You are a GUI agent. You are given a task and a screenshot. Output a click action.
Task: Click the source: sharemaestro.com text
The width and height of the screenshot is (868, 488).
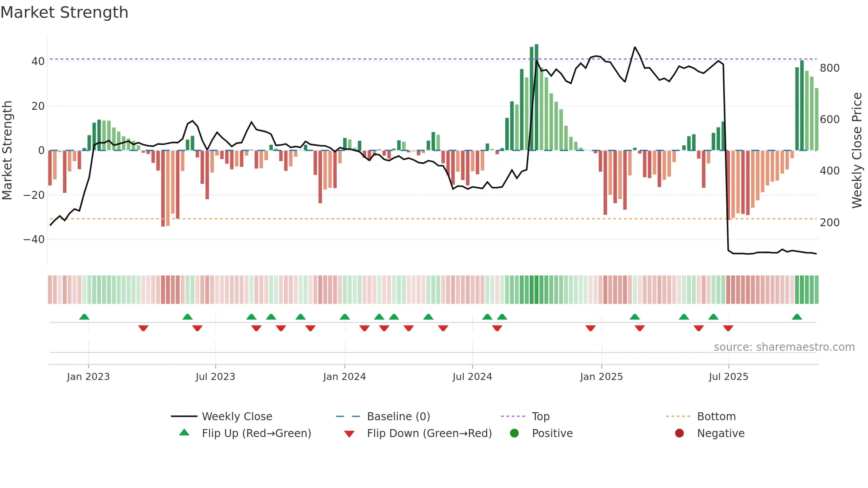(x=784, y=347)
